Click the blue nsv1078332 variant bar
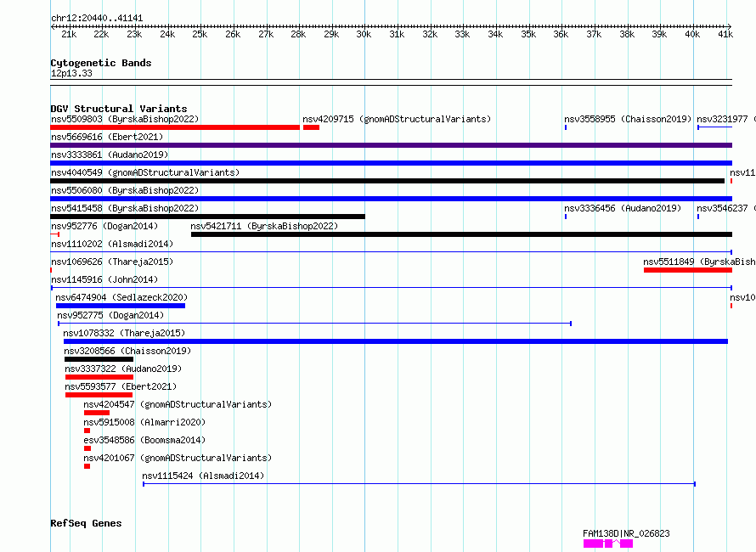Viewport: 756px width, 552px height. coord(396,341)
